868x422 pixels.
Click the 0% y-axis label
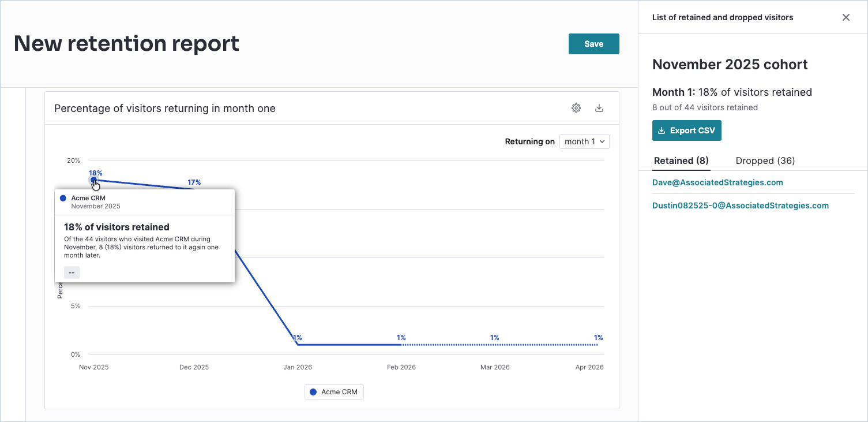[x=76, y=354]
